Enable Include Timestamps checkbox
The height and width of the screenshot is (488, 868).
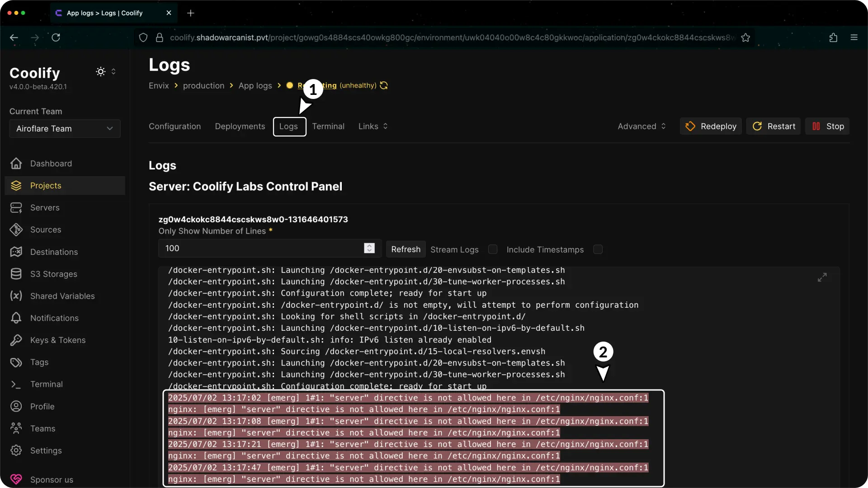598,249
